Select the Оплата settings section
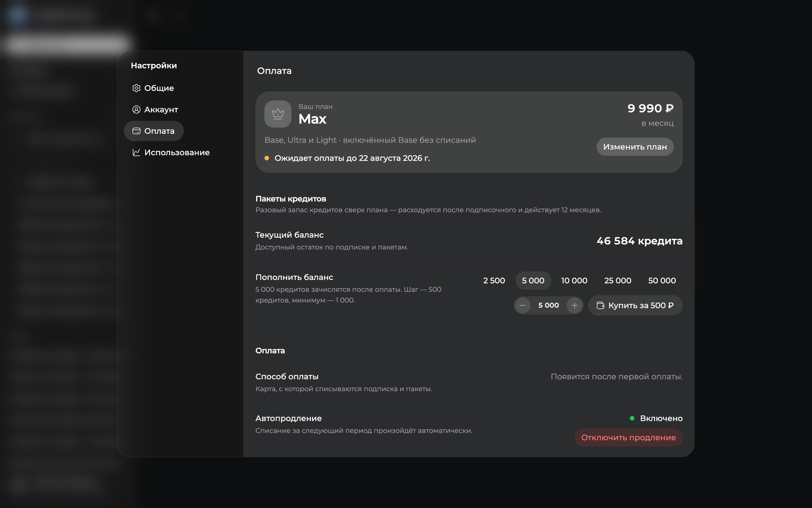 (154, 131)
